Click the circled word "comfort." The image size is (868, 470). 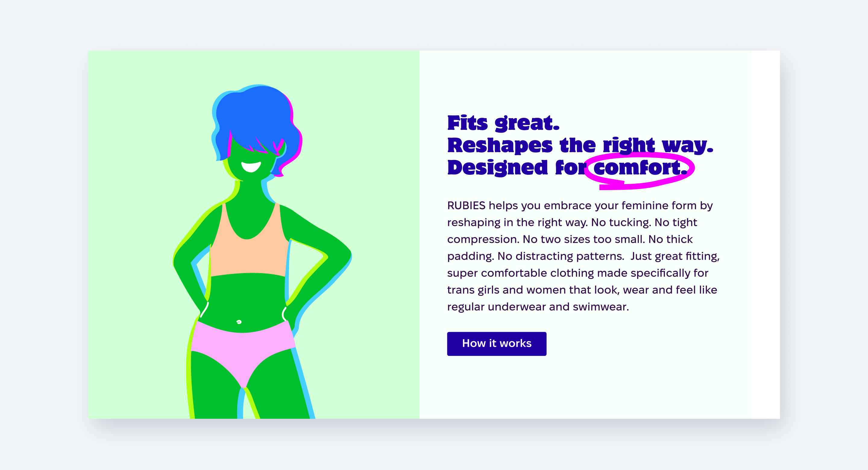tap(640, 168)
